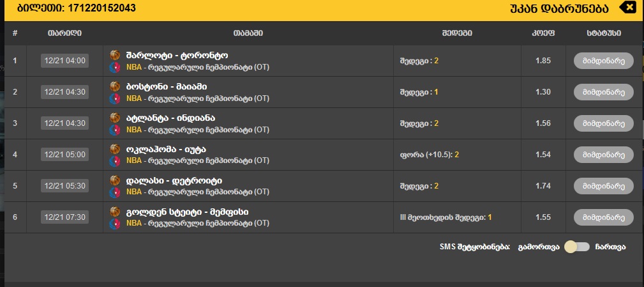Click ticket number ბილეთი: 171220152043
This screenshot has height=287, width=644.
pyautogui.click(x=77, y=8)
